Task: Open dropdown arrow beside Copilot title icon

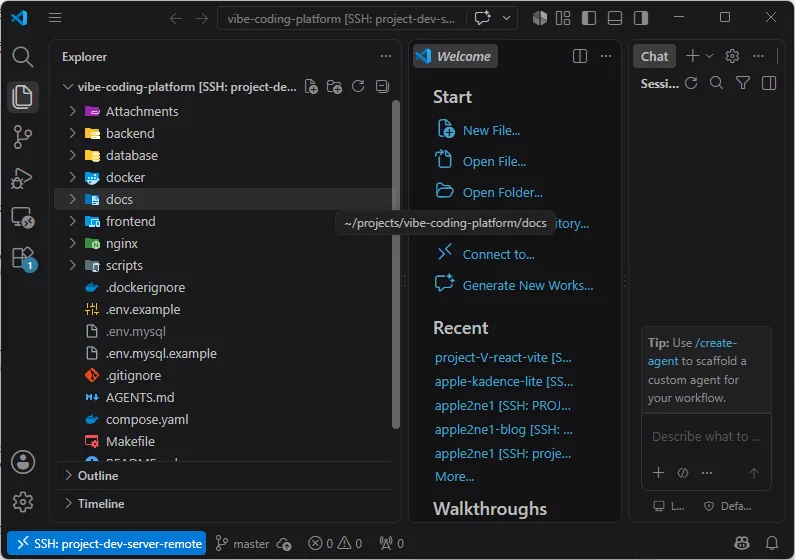Action: (x=506, y=18)
